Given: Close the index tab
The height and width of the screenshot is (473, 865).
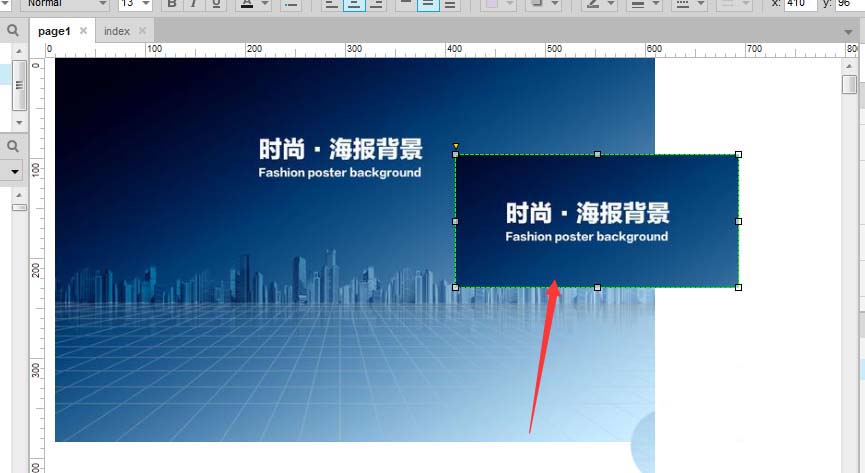Looking at the screenshot, I should pos(142,31).
